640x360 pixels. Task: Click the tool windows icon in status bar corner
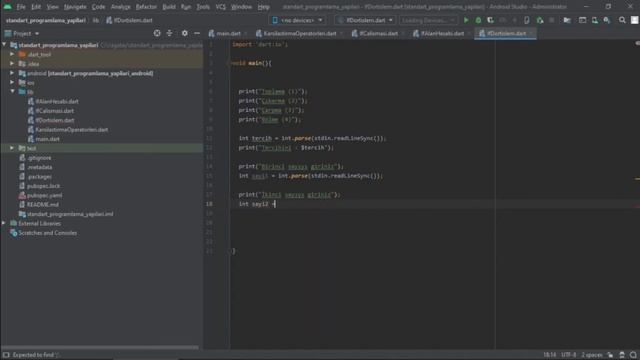coord(6,355)
